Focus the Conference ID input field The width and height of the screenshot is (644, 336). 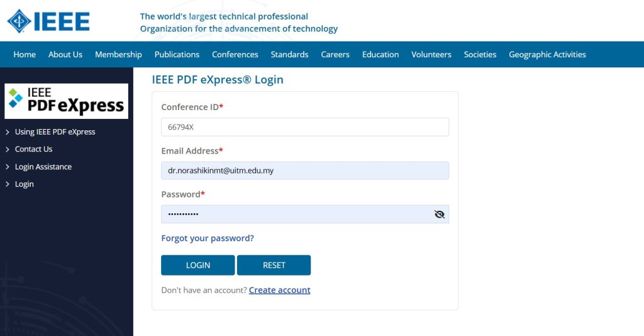click(x=305, y=127)
